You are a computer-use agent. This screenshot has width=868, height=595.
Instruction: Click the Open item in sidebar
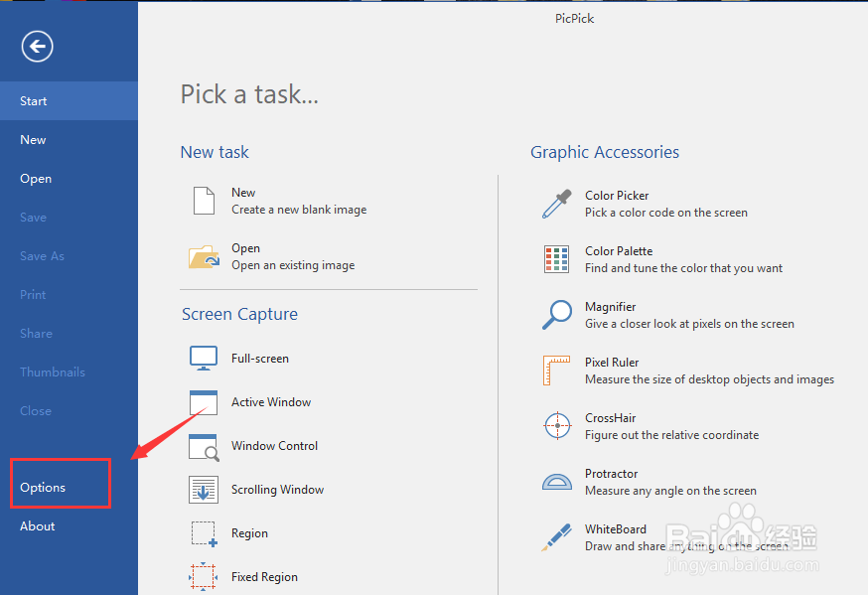36,179
